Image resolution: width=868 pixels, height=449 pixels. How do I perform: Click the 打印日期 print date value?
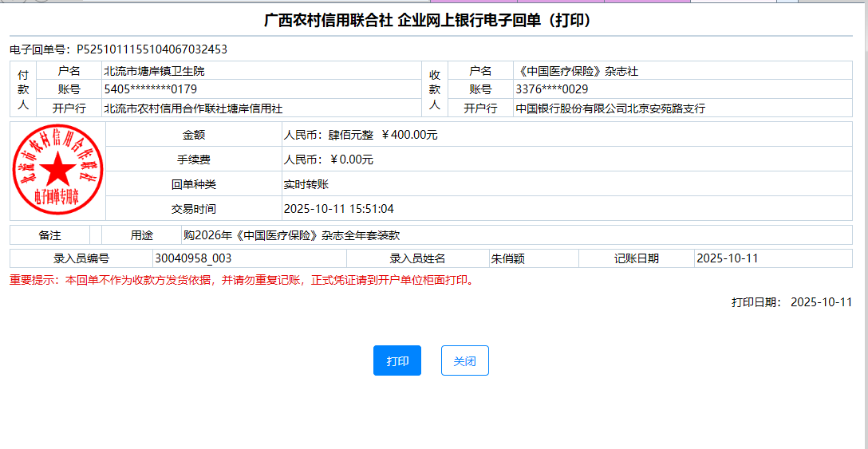[821, 302]
